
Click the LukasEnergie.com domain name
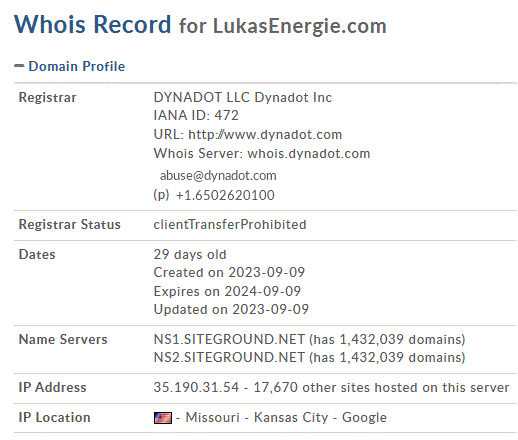(300, 26)
